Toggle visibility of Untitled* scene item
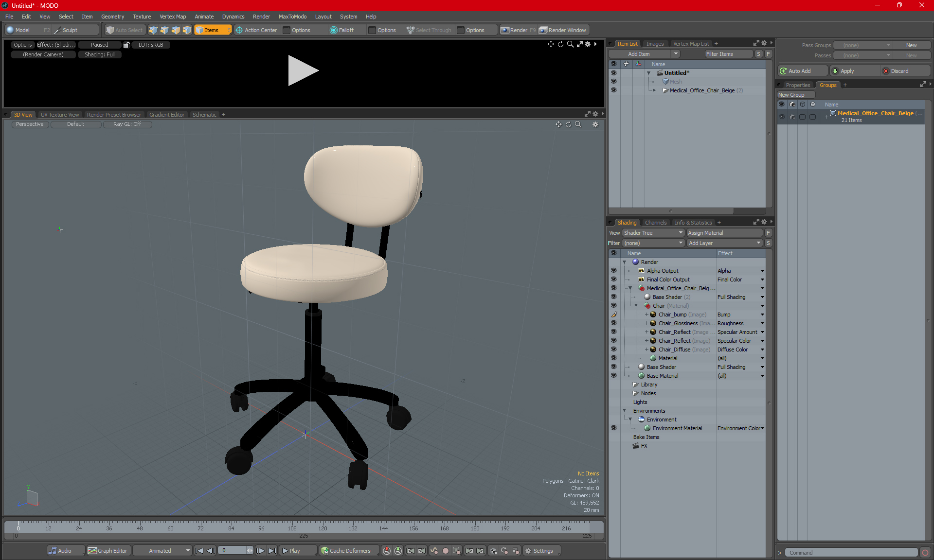Viewport: 934px width, 560px height. pos(613,73)
